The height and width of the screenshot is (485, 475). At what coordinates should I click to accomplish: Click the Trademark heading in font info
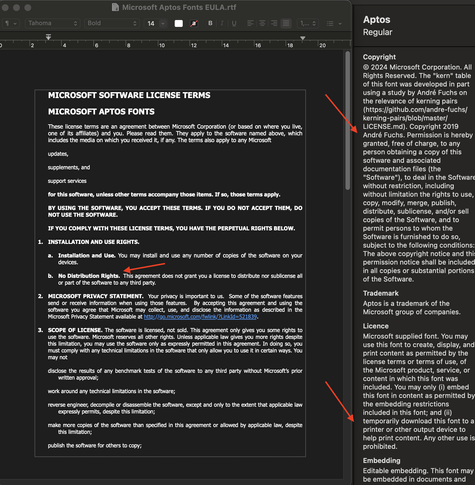(381, 293)
